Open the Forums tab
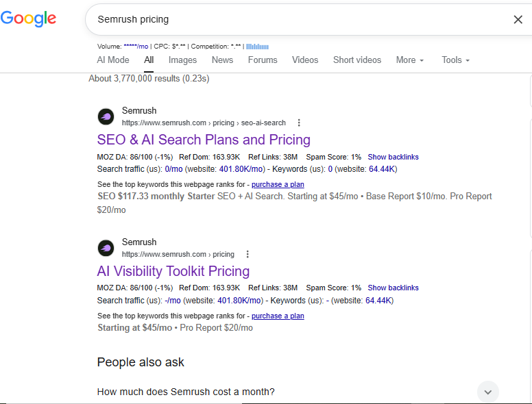532x404 pixels. click(263, 60)
